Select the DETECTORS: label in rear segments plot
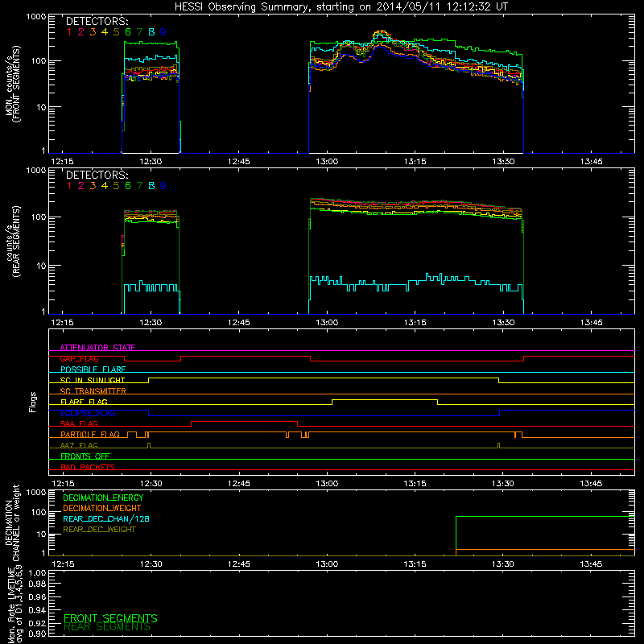 [x=97, y=175]
